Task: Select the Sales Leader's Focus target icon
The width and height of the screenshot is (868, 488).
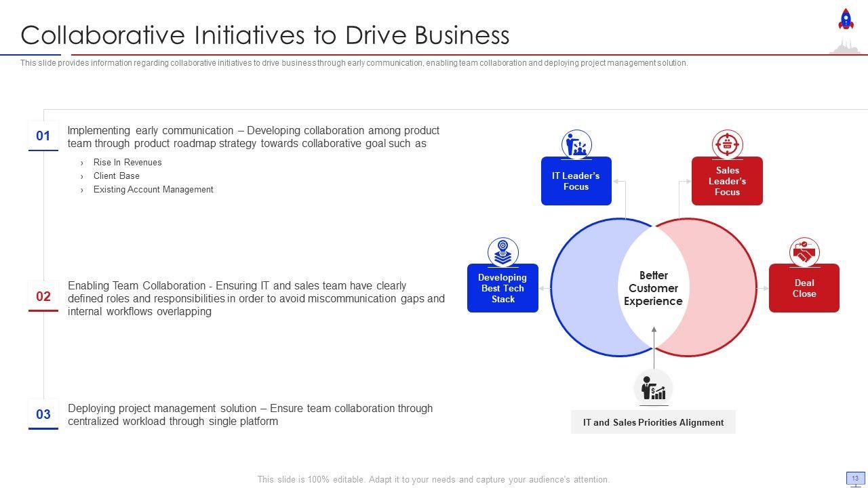Action: (727, 144)
